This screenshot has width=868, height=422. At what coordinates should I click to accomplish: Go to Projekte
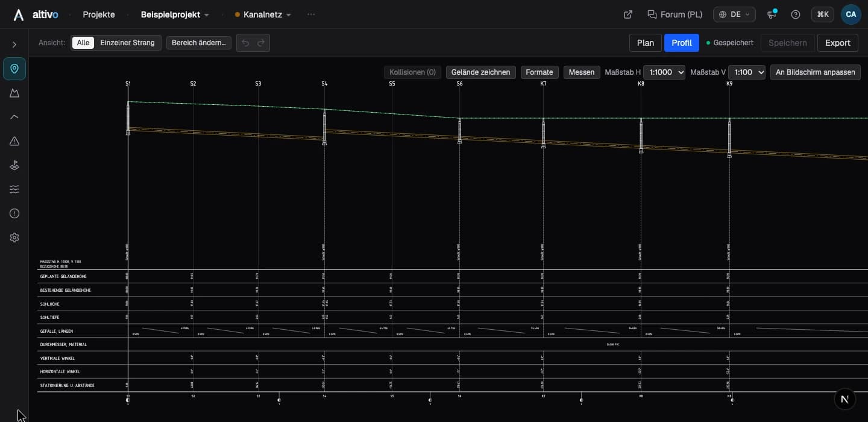click(x=99, y=14)
